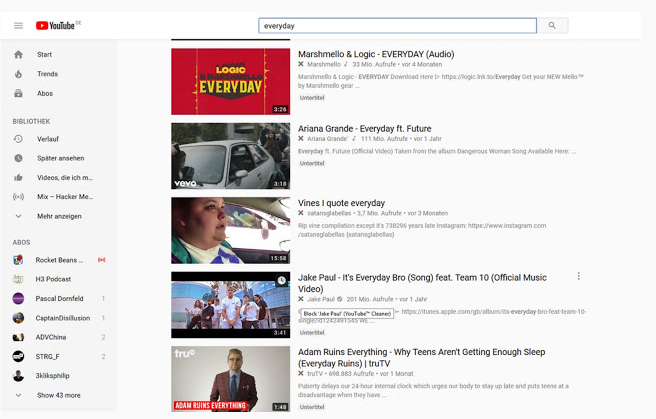Open Trends in the sidebar

tap(47, 74)
